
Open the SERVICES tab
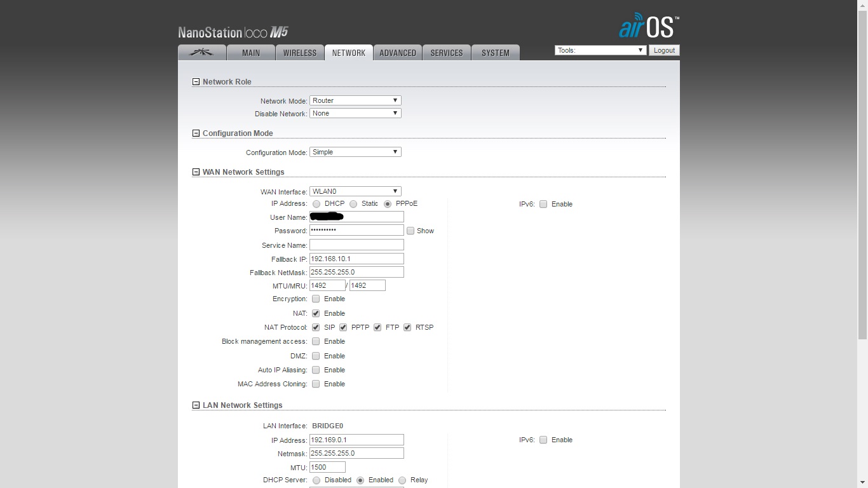(x=447, y=53)
